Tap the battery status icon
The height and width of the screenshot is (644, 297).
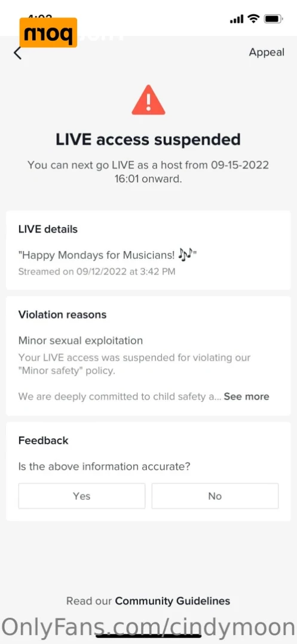pos(272,19)
